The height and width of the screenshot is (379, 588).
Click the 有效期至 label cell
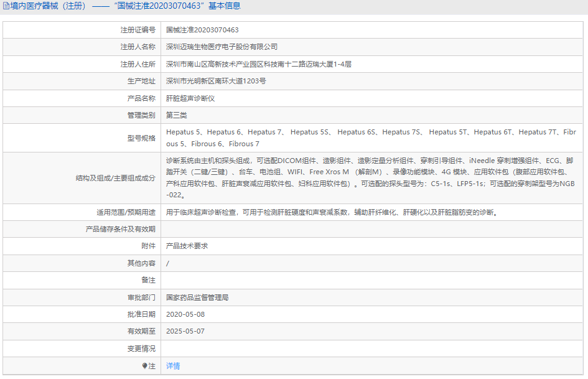pos(82,331)
